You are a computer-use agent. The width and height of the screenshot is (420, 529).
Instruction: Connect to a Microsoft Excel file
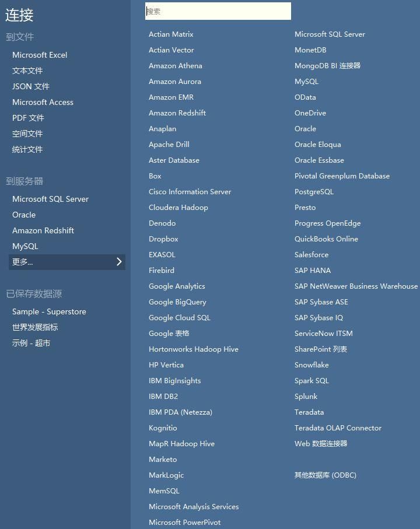pyautogui.click(x=40, y=55)
